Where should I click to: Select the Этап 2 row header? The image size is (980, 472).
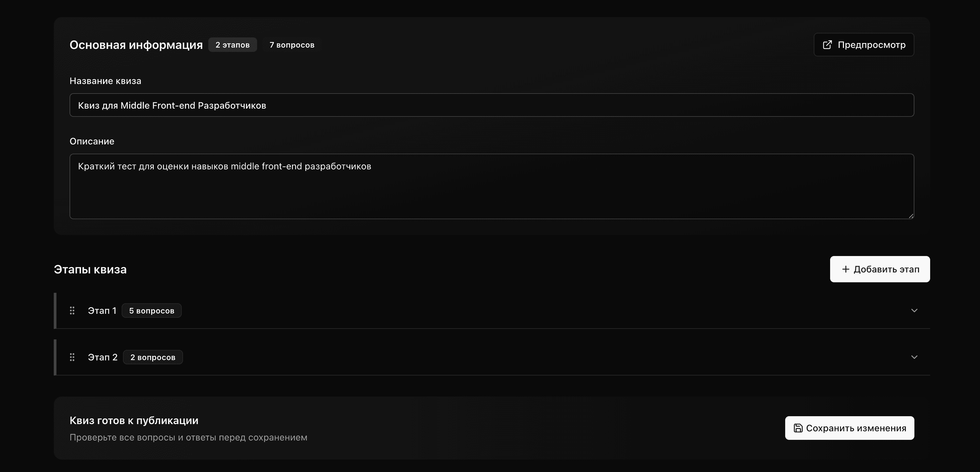(x=103, y=357)
